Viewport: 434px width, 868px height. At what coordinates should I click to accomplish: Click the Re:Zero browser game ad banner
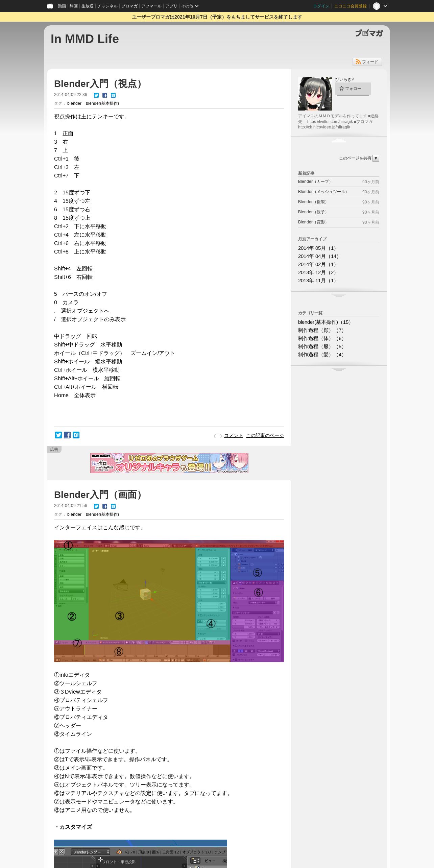169,463
